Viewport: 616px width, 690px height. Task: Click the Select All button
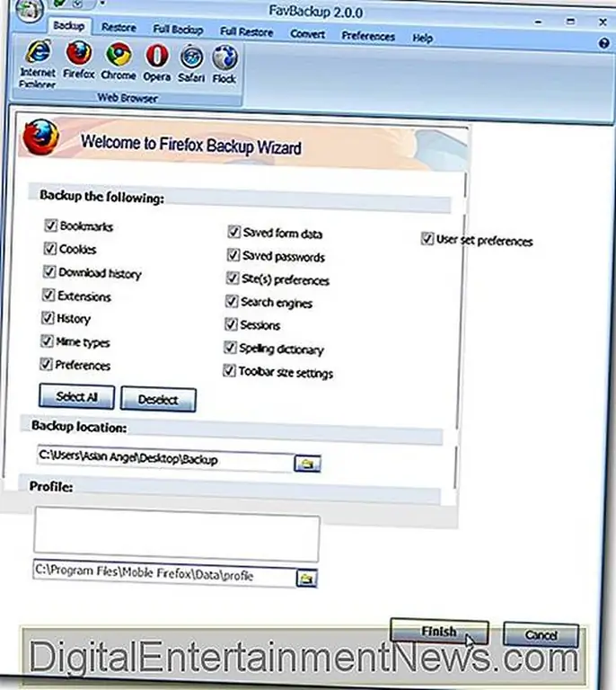point(76,397)
